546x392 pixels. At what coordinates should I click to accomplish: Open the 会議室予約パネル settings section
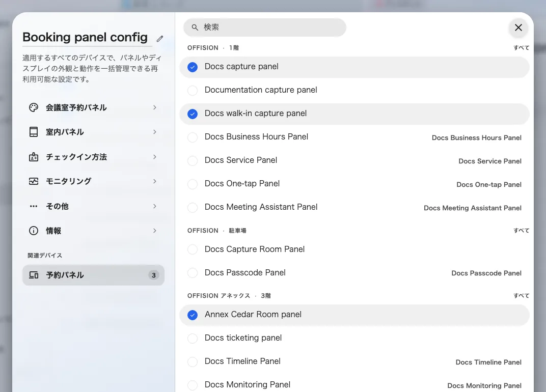(x=93, y=107)
